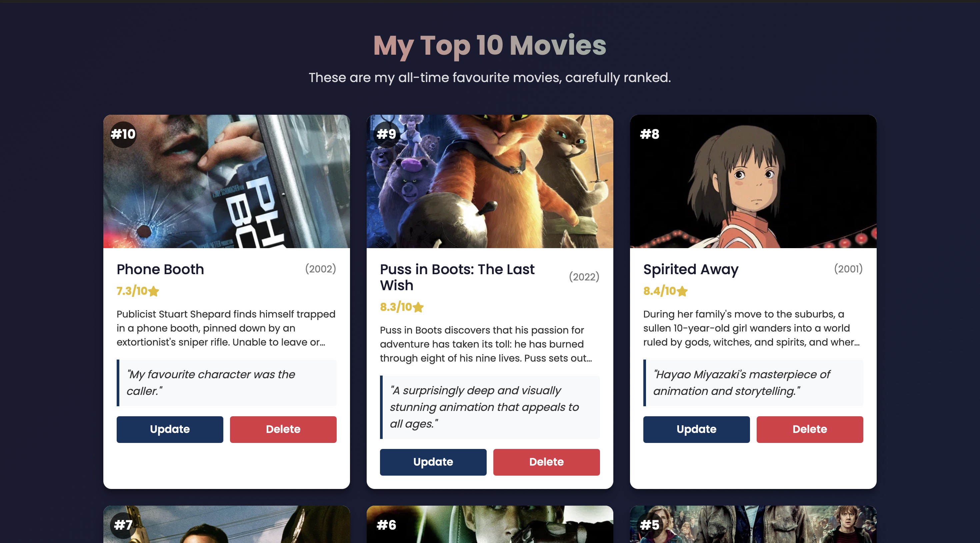Click the #7 rank badge

[x=123, y=525]
